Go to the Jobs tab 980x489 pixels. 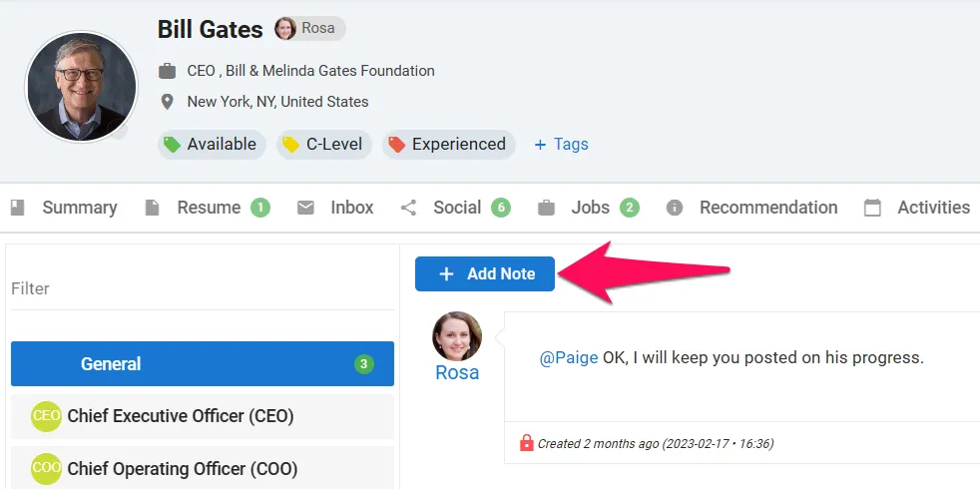589,208
